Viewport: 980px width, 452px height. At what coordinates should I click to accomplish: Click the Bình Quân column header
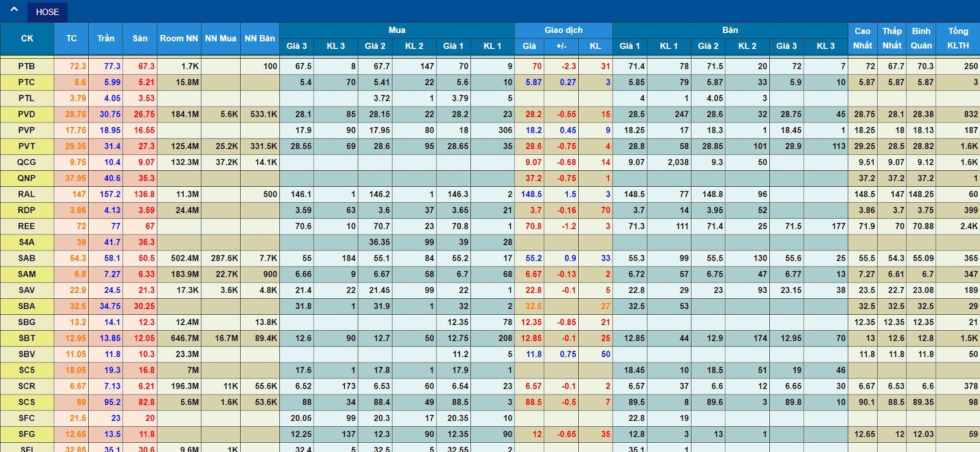point(921,39)
